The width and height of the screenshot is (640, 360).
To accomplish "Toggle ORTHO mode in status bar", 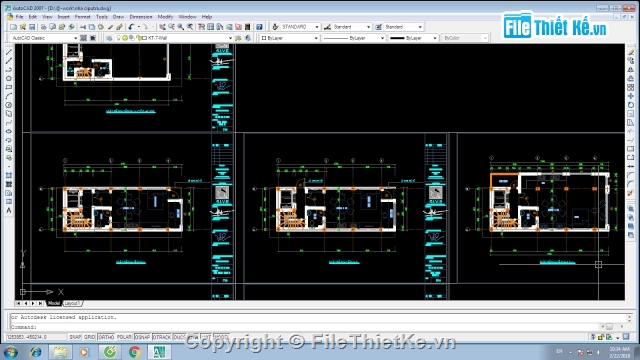I will coord(106,337).
